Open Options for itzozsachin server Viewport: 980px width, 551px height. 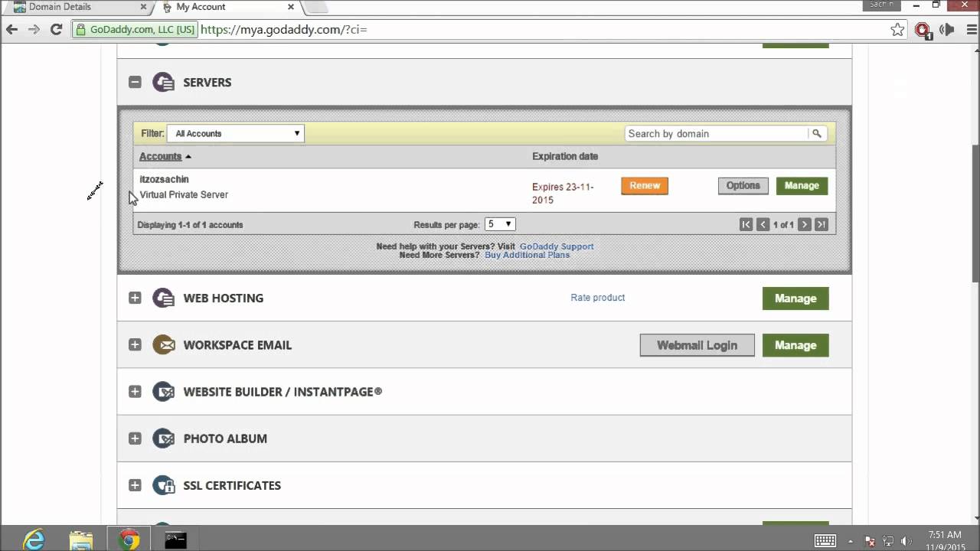pos(743,186)
